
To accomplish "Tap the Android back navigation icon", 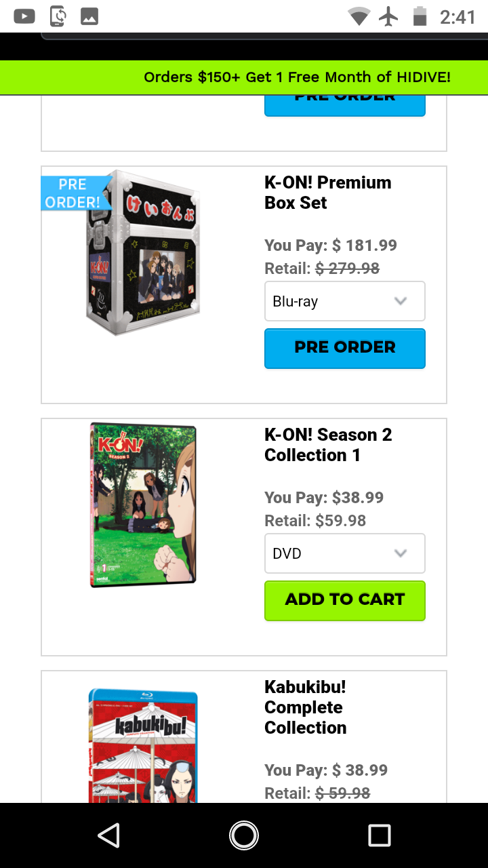I will click(x=109, y=835).
